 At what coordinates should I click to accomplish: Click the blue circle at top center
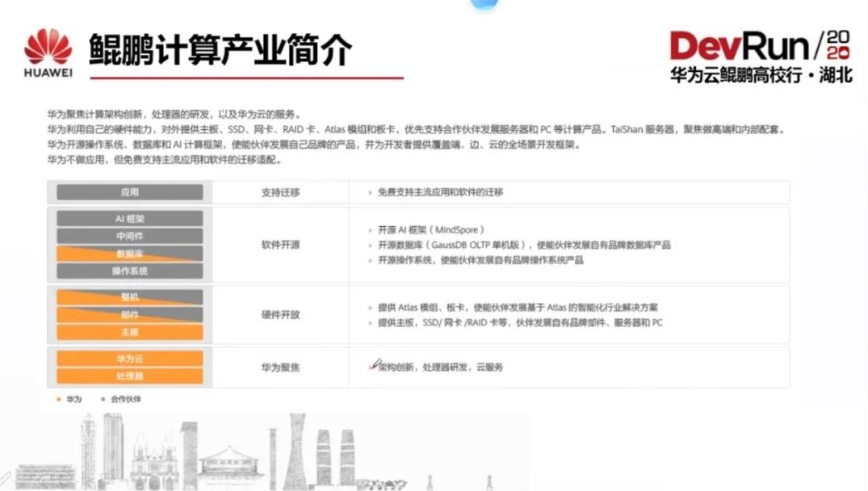pyautogui.click(x=484, y=4)
